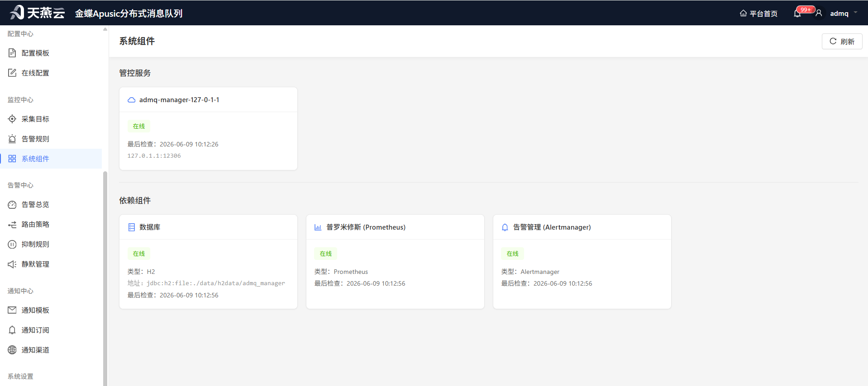Go to 平台首页 link in header
Screen dimensions: 868x386
(x=758, y=14)
